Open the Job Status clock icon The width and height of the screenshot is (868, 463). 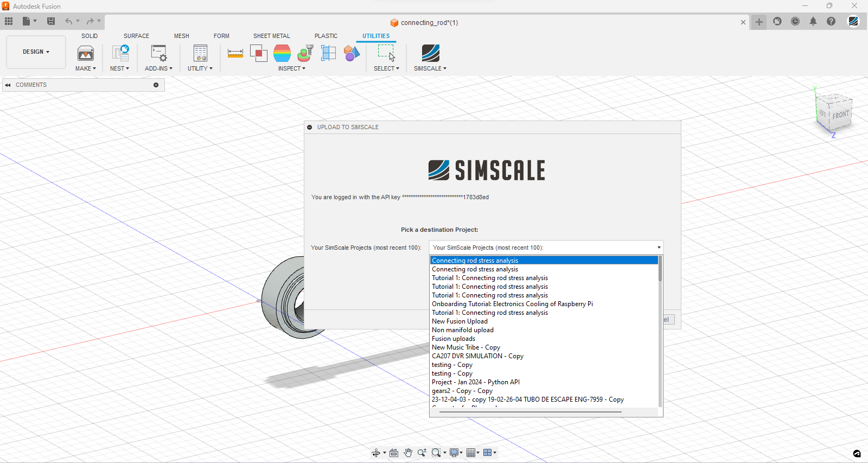pyautogui.click(x=795, y=21)
